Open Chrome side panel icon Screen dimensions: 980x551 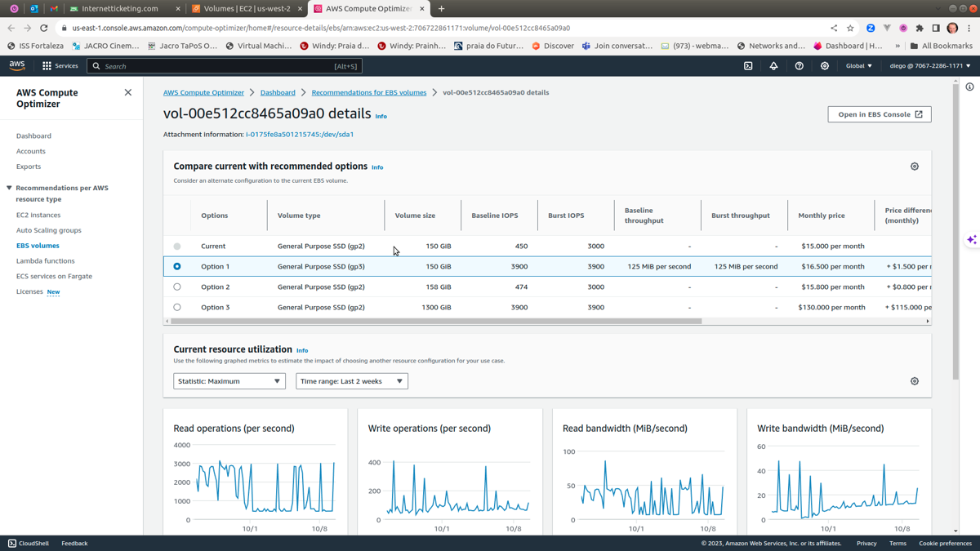(936, 28)
